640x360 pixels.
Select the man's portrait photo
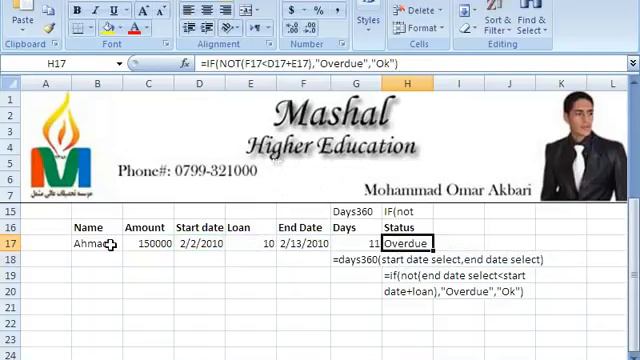point(584,146)
